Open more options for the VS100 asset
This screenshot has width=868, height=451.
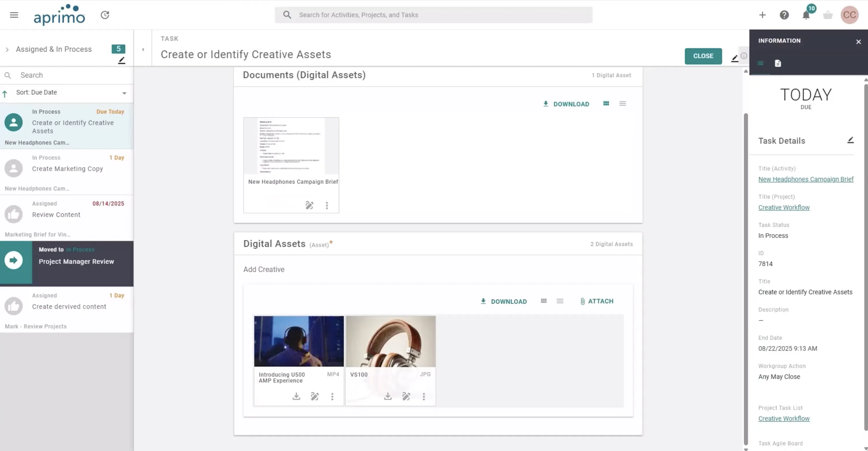pyautogui.click(x=424, y=396)
